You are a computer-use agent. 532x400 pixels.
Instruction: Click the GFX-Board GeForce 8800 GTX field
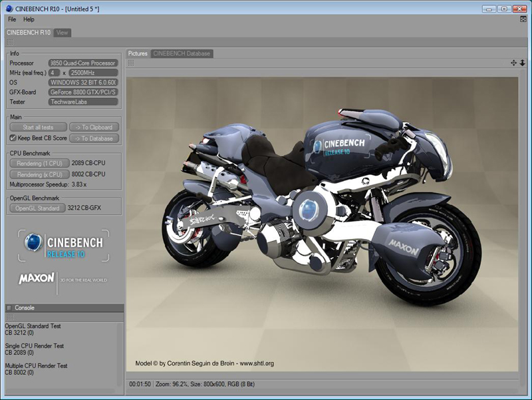pyautogui.click(x=83, y=92)
